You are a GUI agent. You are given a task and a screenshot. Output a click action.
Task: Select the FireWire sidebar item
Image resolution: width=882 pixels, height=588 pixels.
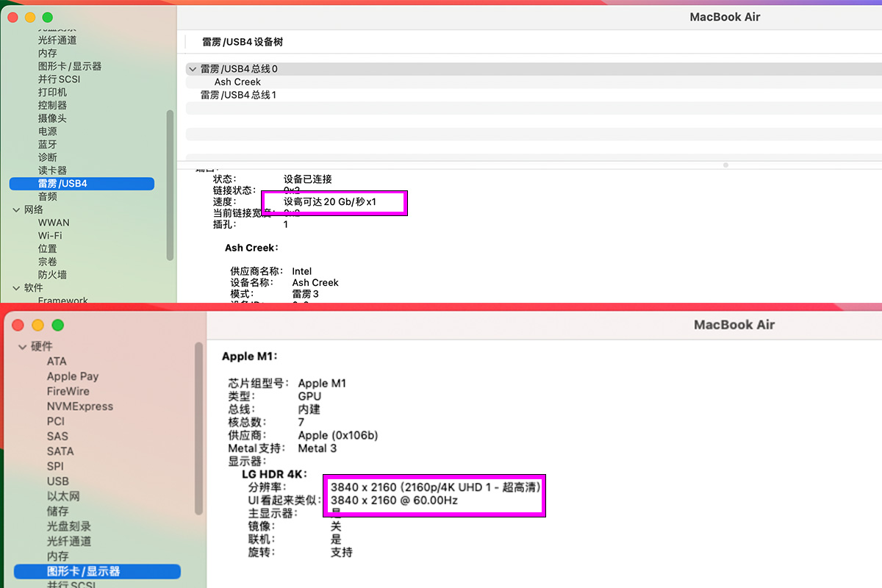(x=68, y=391)
